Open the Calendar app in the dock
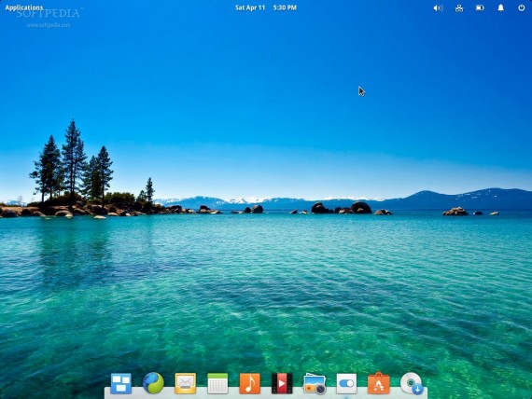Image resolution: width=532 pixels, height=399 pixels. pos(217,383)
